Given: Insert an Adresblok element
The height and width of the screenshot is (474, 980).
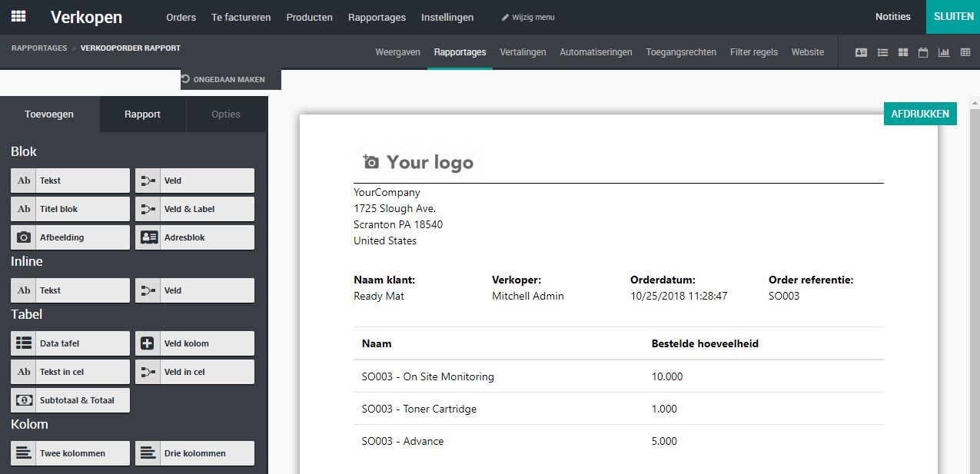Looking at the screenshot, I should [x=194, y=237].
